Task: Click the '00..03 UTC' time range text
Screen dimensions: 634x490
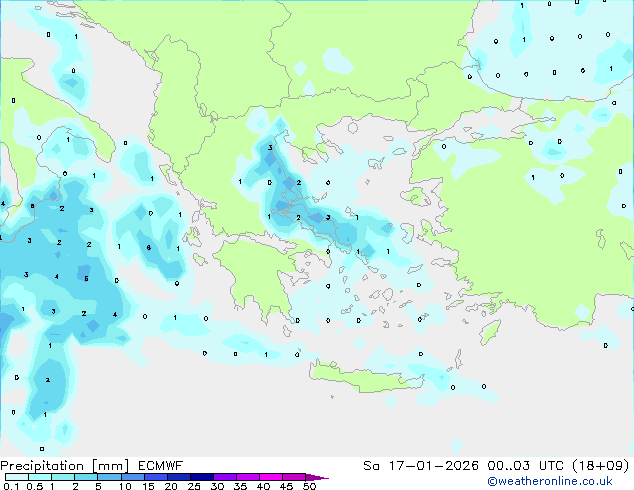Action: tap(525, 466)
